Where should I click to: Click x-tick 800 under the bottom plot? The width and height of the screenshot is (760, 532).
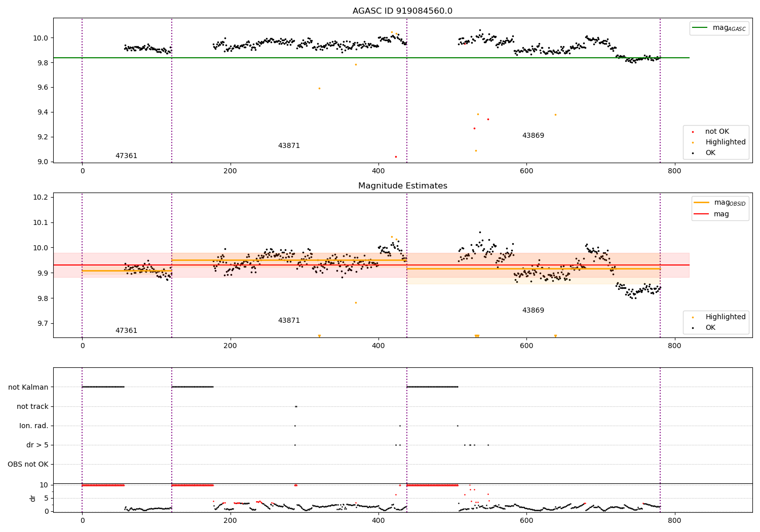[674, 521]
